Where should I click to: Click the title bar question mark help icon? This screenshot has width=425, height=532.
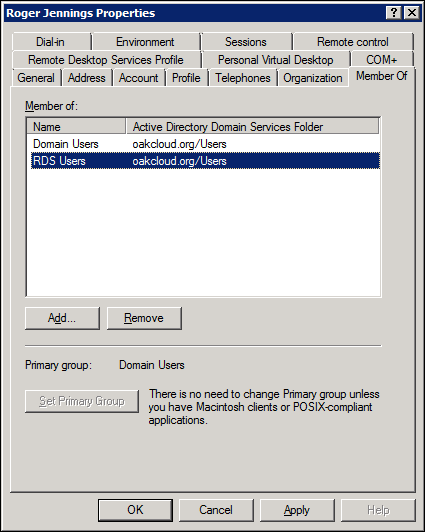[x=394, y=13]
